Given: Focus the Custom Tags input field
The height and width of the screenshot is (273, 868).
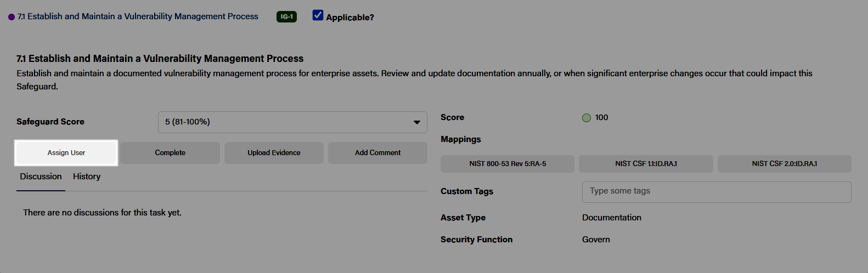Looking at the screenshot, I should coord(717,192).
